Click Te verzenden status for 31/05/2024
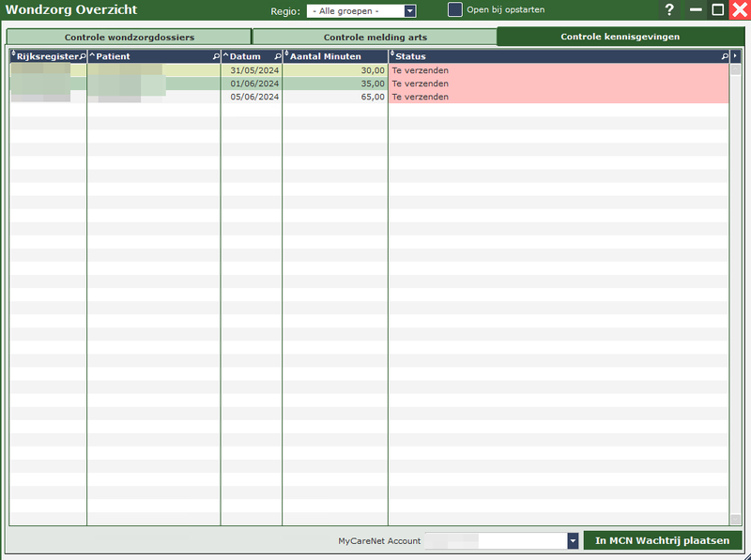The image size is (751, 560). click(x=559, y=70)
